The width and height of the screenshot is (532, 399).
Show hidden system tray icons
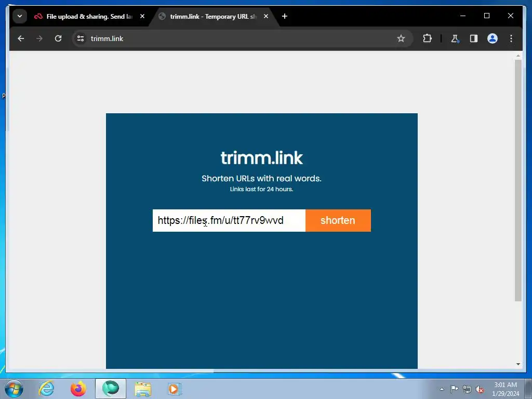442,389
